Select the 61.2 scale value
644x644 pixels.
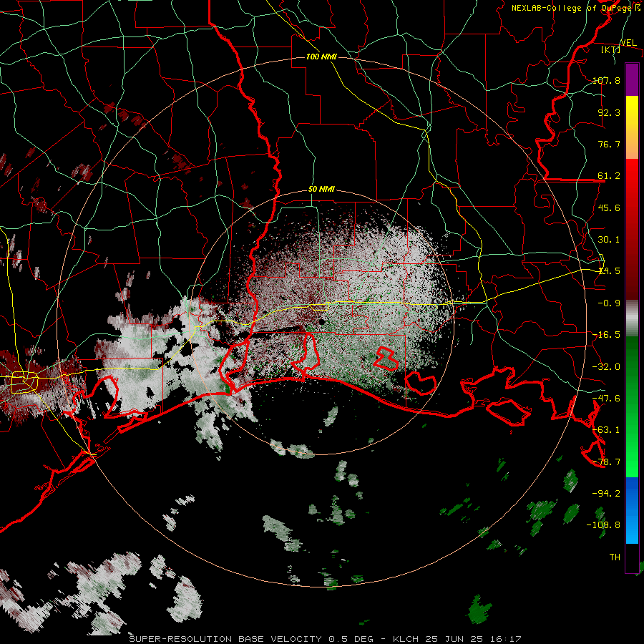[x=609, y=176]
